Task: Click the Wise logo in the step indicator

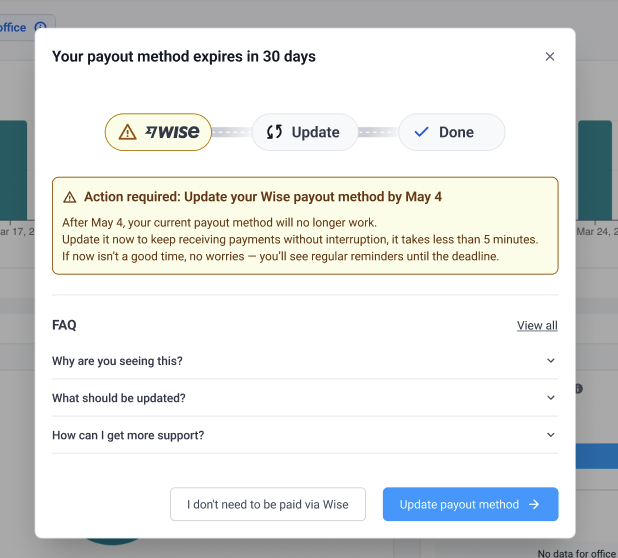Action: (172, 132)
